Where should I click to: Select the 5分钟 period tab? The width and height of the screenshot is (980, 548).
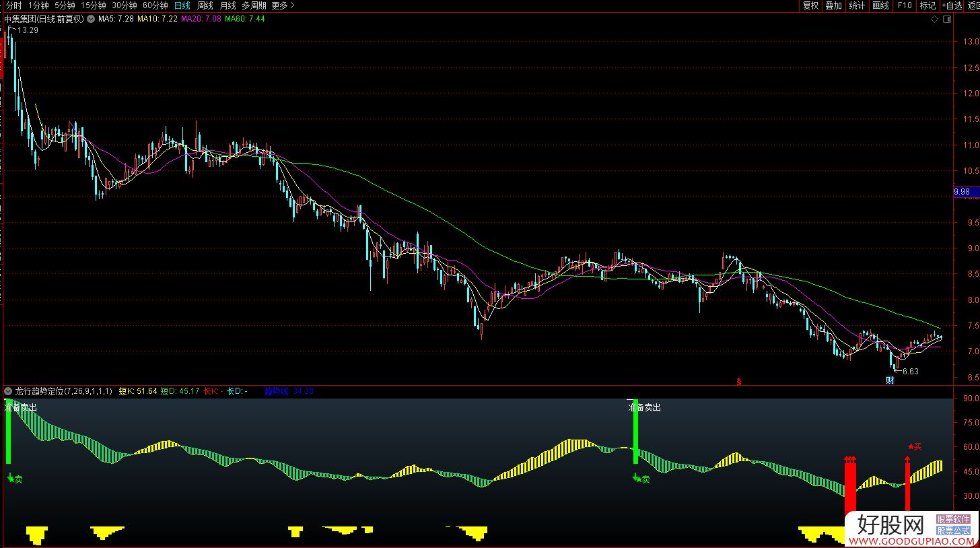point(65,5)
